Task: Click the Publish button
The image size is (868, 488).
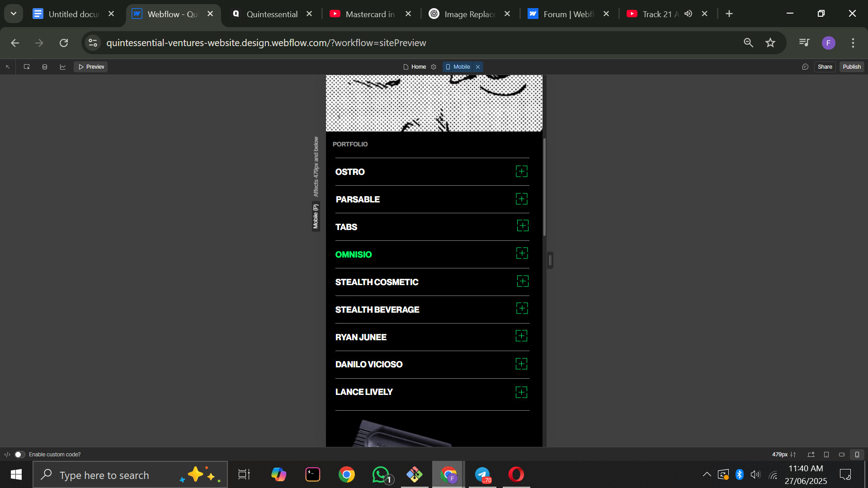Action: click(852, 67)
